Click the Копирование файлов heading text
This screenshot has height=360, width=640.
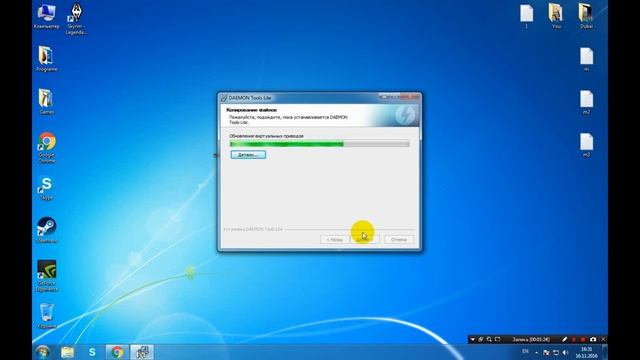click(x=251, y=110)
